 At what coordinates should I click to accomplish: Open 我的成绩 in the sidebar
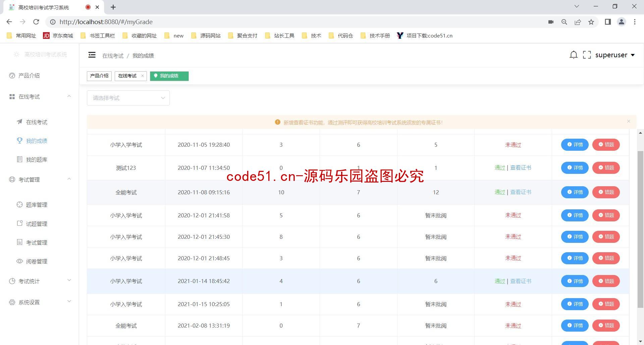pyautogui.click(x=40, y=141)
